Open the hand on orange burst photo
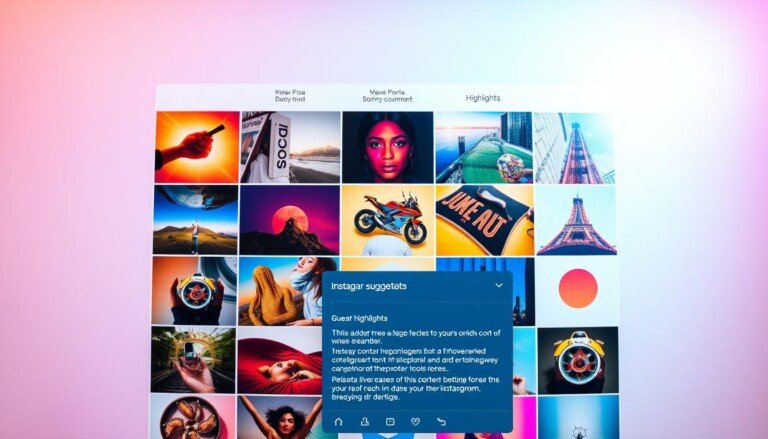The width and height of the screenshot is (768, 439). 197,147
